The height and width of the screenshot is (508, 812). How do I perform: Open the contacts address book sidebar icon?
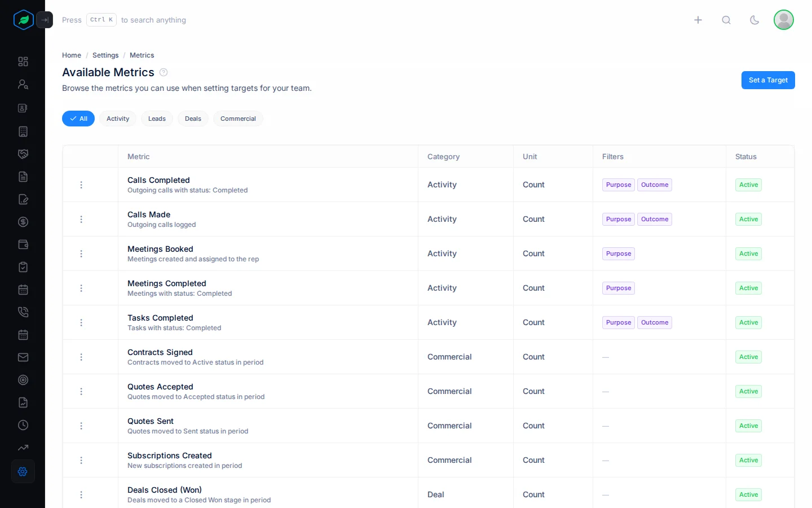(x=23, y=108)
